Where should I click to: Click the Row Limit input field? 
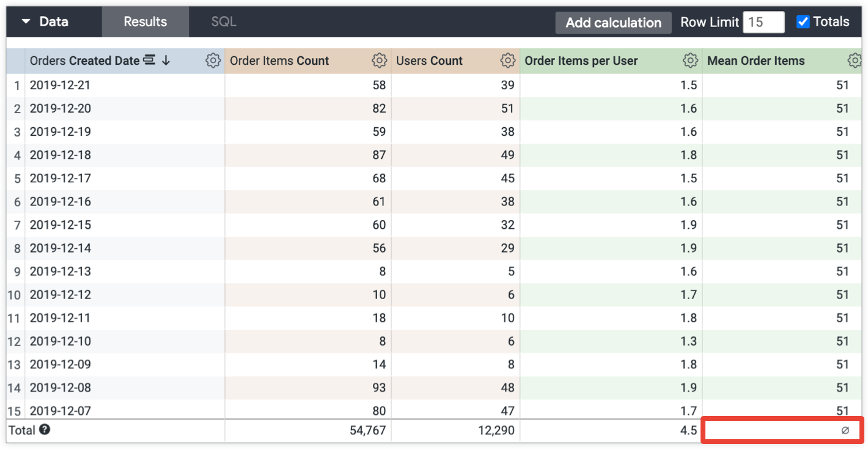click(x=763, y=21)
